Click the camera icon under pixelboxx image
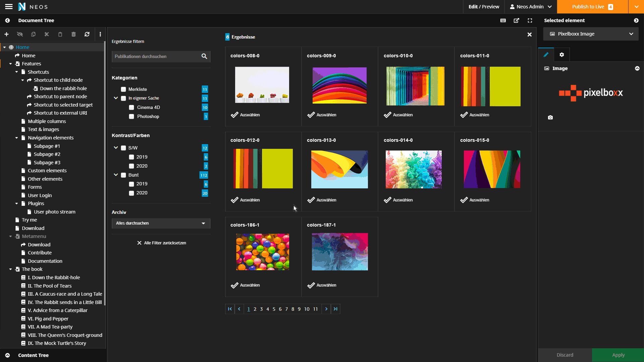The width and height of the screenshot is (644, 362). (550, 117)
